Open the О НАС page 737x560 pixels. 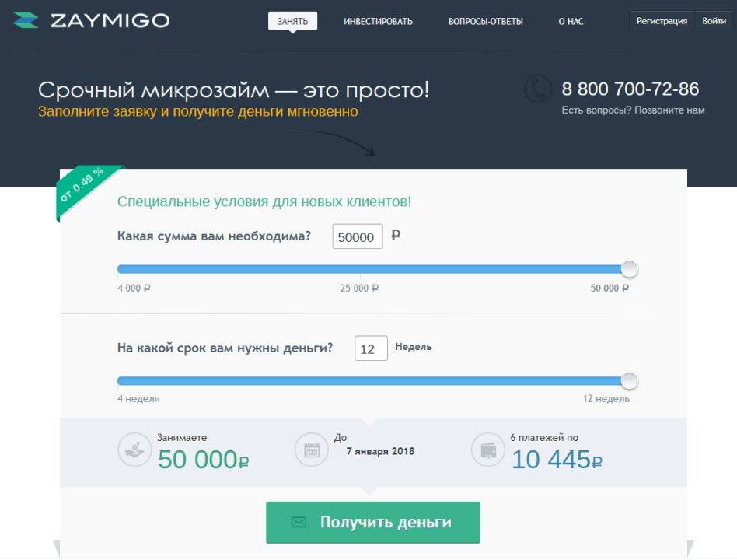click(571, 22)
